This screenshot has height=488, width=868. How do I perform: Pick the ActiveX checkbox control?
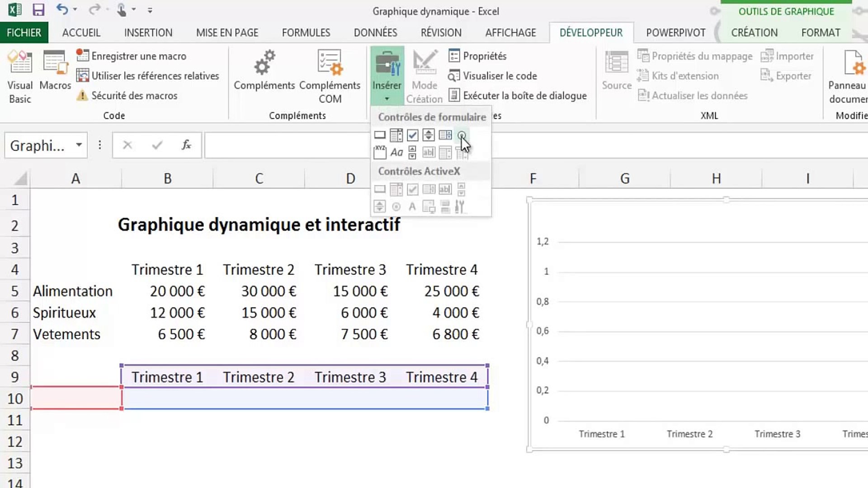click(x=412, y=189)
